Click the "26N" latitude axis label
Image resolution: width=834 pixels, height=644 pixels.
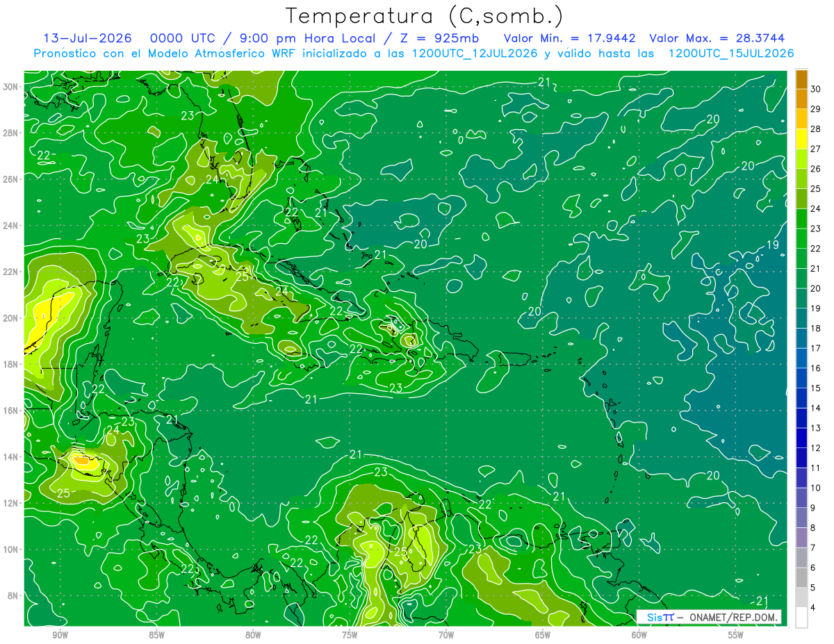tap(11, 179)
